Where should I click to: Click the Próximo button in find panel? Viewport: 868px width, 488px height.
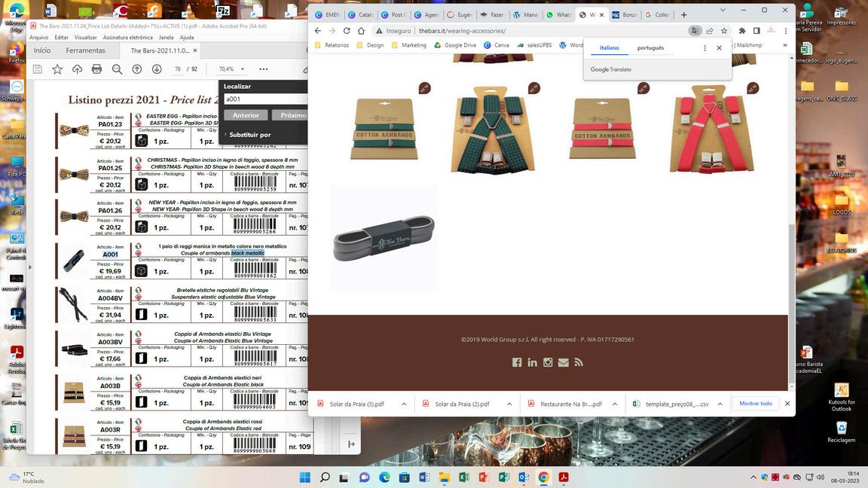pos(291,115)
